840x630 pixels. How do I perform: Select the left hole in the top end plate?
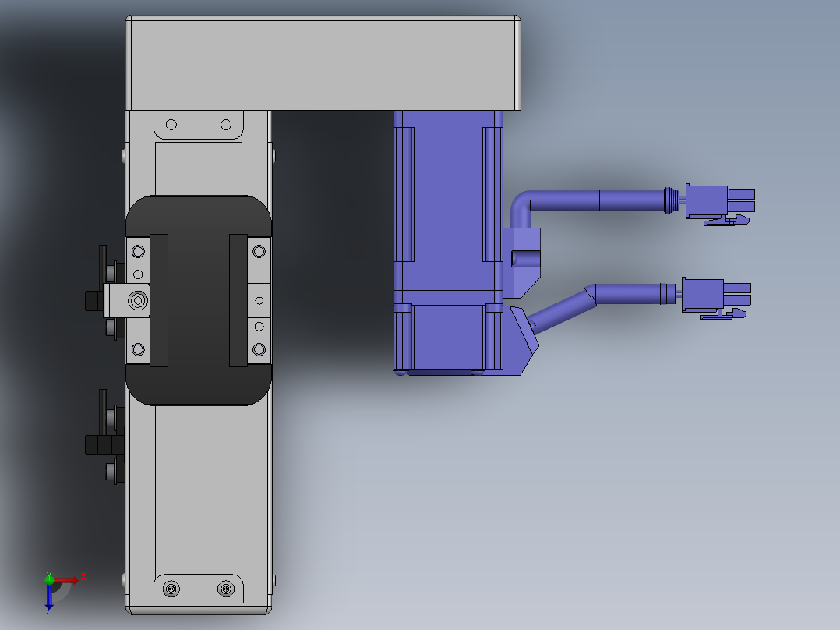171,125
